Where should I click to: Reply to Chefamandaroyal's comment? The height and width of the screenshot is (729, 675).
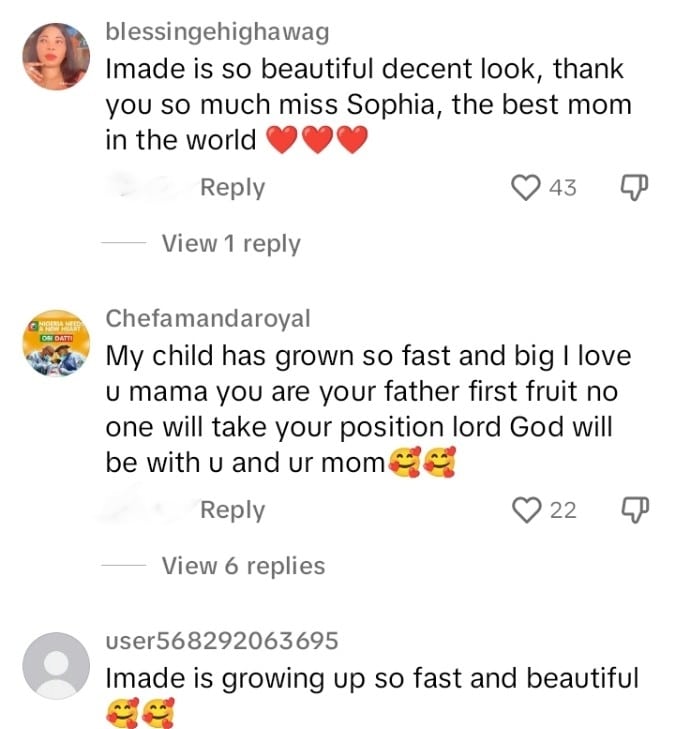[232, 510]
